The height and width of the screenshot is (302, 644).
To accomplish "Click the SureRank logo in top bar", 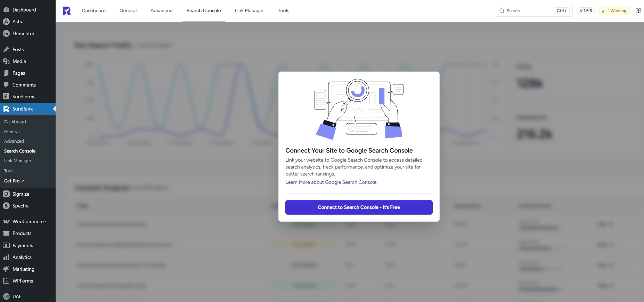I will 67,11.
